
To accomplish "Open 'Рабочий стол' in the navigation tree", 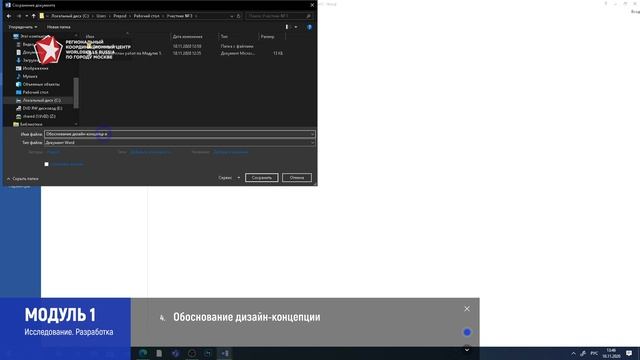I will click(32, 92).
